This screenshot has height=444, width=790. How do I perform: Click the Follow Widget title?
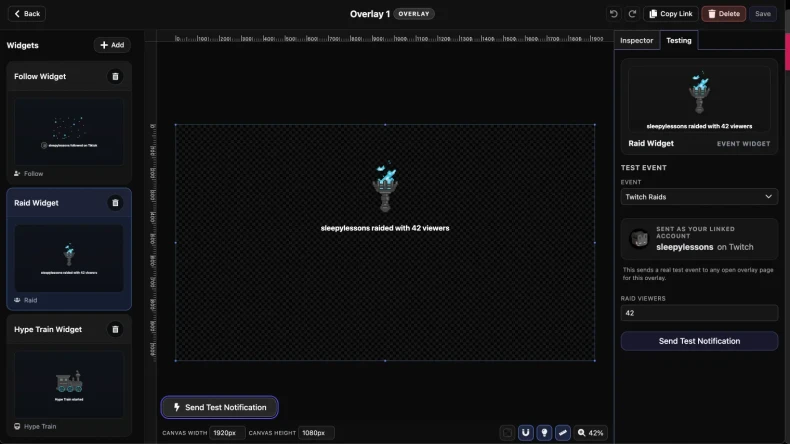(40, 77)
